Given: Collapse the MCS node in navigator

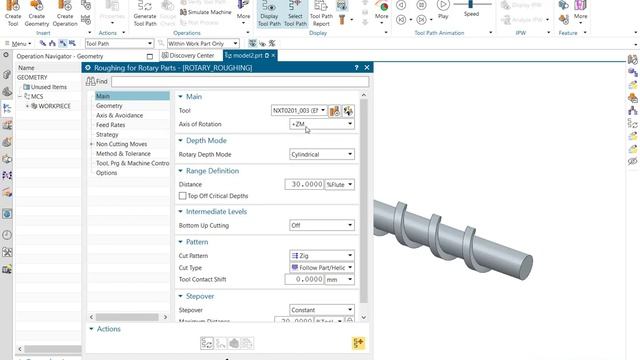Looking at the screenshot, I should pos(20,96).
